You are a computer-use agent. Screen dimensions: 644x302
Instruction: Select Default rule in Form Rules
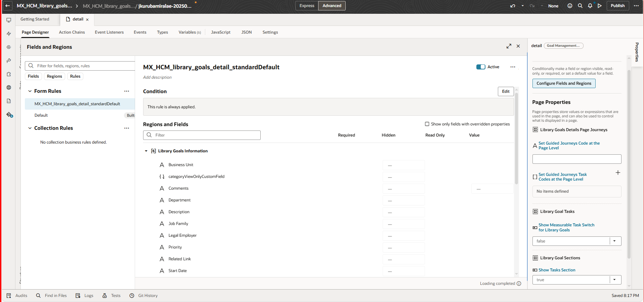pos(80,115)
